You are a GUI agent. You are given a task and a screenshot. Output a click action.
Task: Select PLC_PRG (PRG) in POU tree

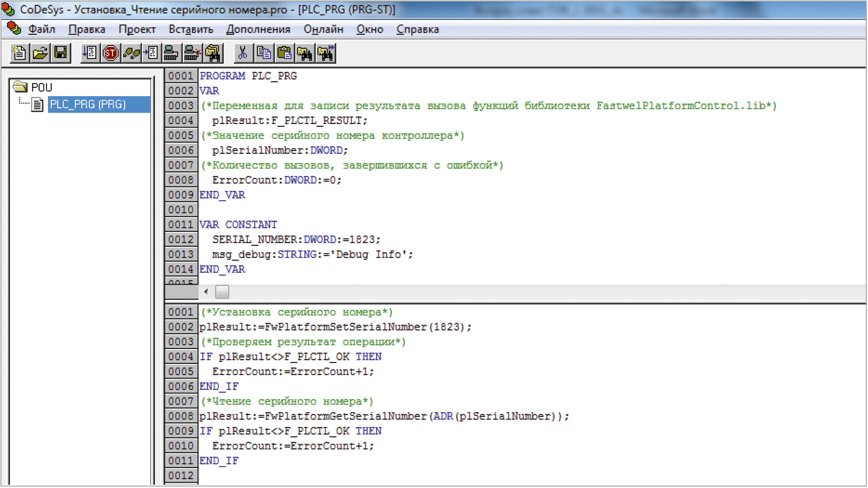tap(99, 105)
